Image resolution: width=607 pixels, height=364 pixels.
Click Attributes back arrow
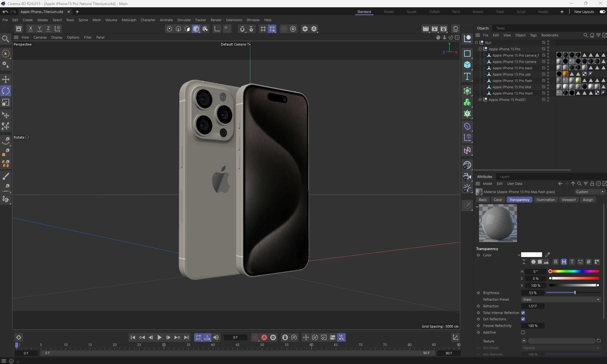pyautogui.click(x=560, y=184)
